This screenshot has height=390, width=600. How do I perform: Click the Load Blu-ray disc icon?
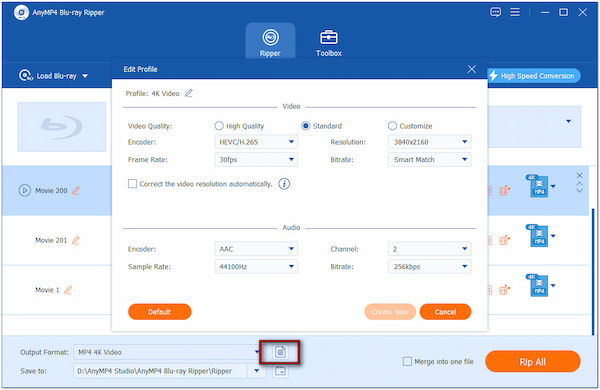[x=26, y=75]
